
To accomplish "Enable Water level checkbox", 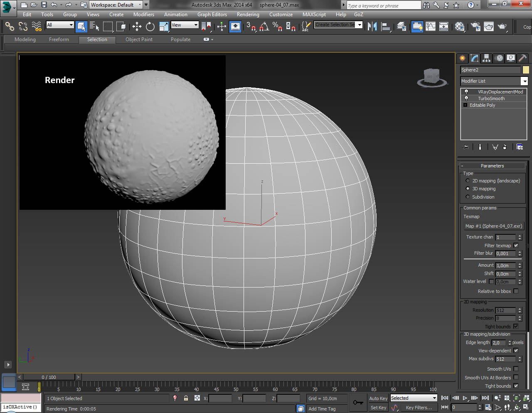I will click(x=491, y=282).
